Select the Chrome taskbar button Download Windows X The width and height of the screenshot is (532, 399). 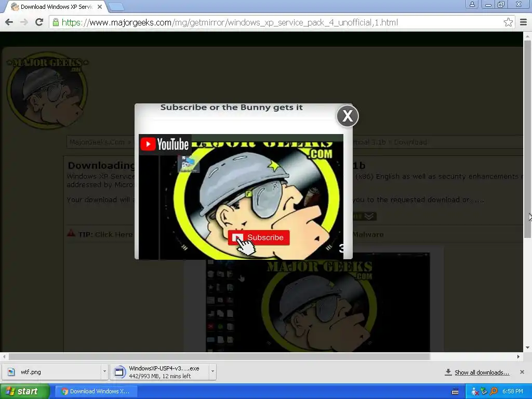pyautogui.click(x=96, y=391)
